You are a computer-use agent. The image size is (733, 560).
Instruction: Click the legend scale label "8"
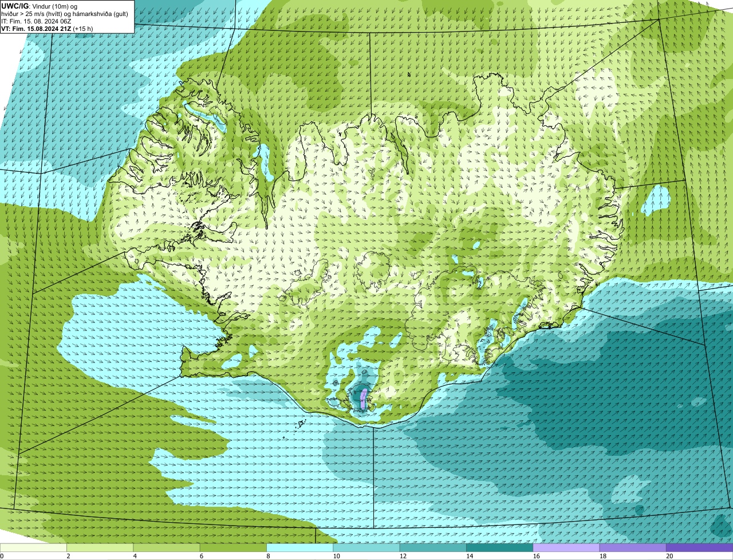click(268, 556)
